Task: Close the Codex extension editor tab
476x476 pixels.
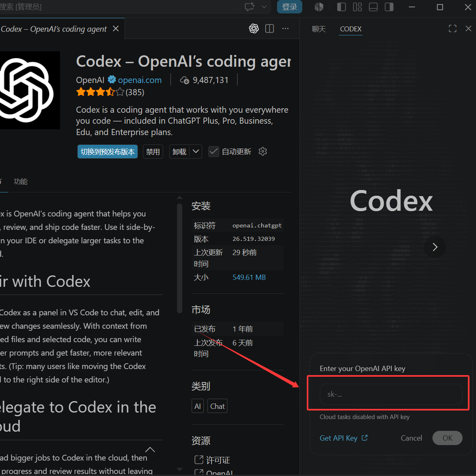Action: coord(116,28)
